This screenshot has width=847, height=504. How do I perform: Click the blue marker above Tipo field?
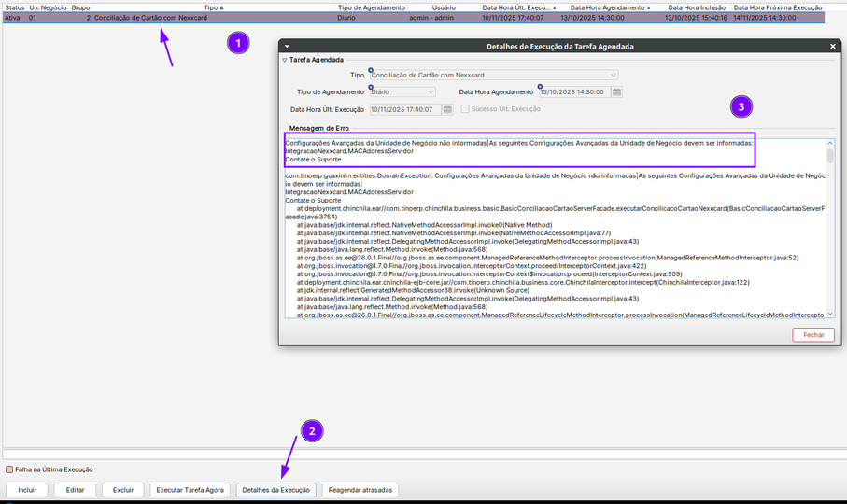[371, 69]
